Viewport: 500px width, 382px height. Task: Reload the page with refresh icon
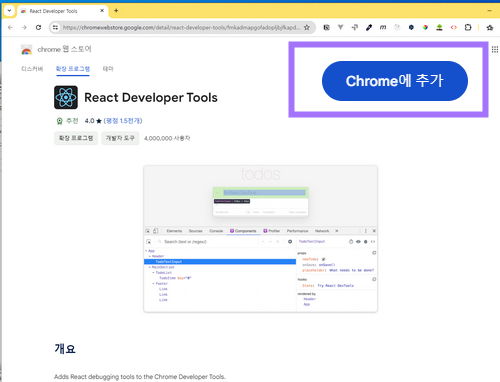tap(38, 27)
